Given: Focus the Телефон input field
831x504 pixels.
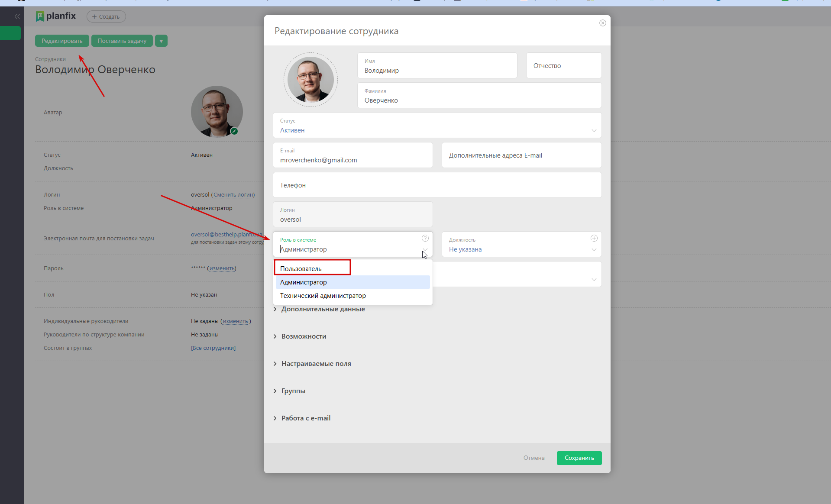Looking at the screenshot, I should click(437, 185).
